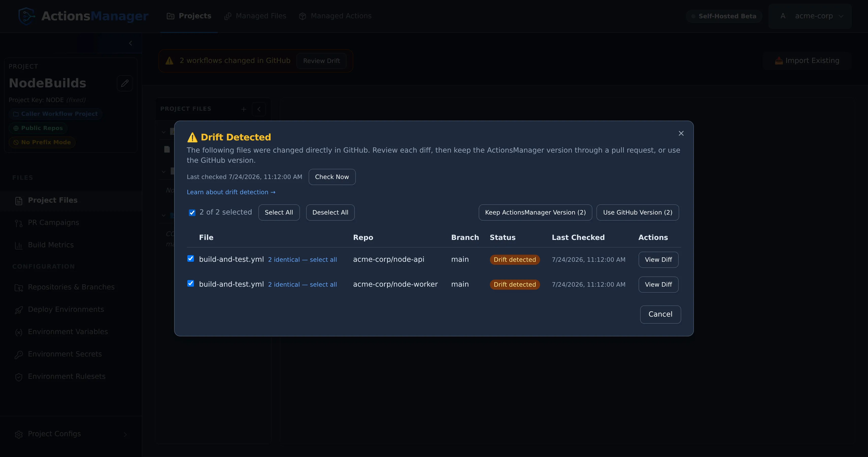Click the Drift detected badge for node-worker

(x=515, y=284)
